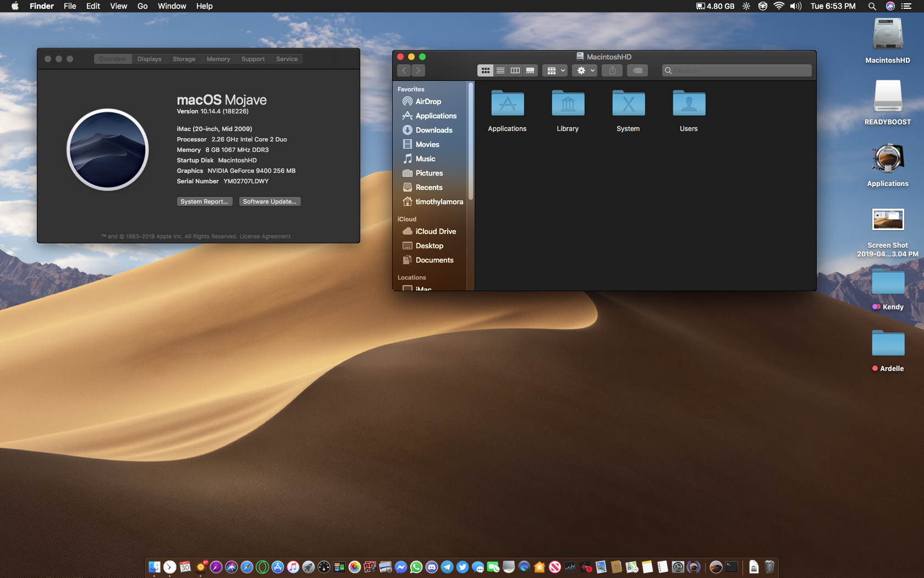924x578 pixels.
Task: Open the Go menu
Action: [142, 6]
